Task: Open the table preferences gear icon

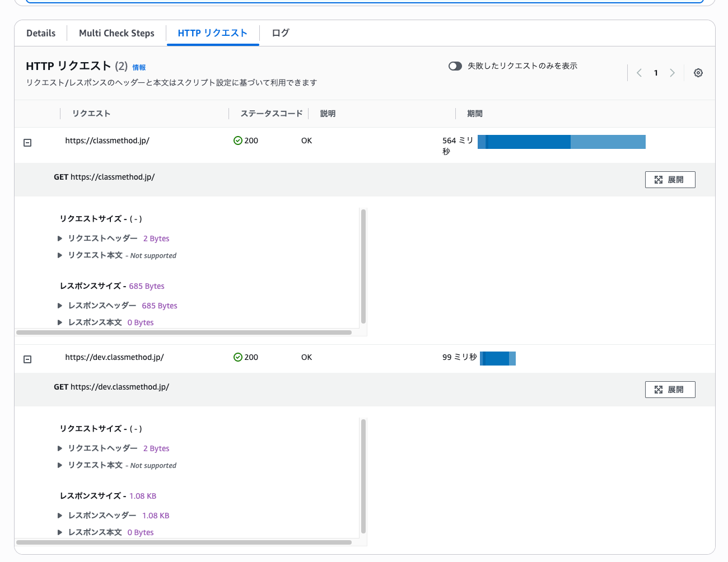Action: [698, 73]
